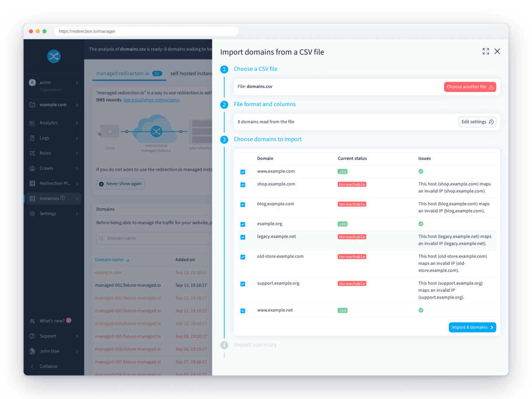Uncheck the blog.example.com checkbox
This screenshot has height=399, width=532.
point(243,205)
